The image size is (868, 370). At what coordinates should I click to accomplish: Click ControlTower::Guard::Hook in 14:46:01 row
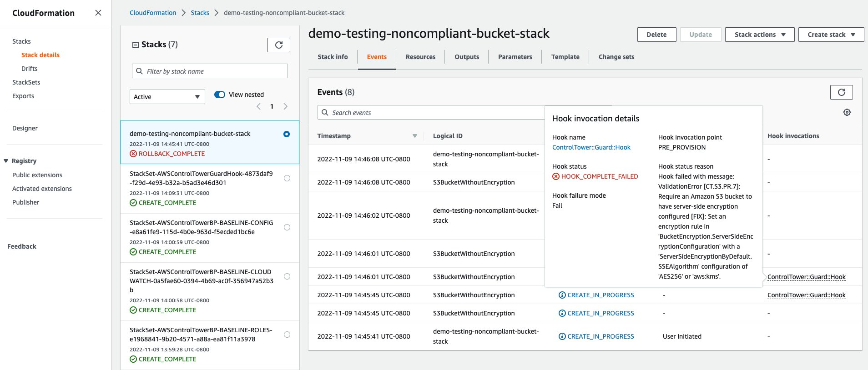[806, 277]
